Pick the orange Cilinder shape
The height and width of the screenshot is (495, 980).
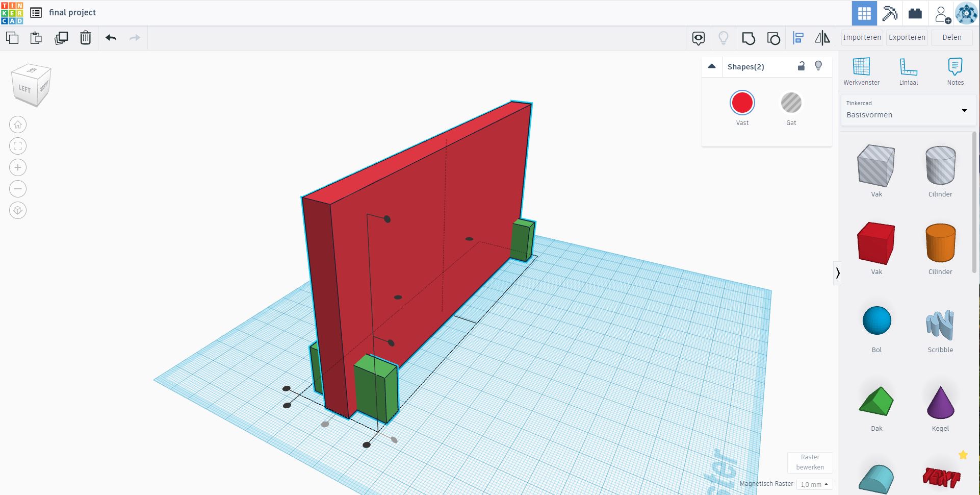point(940,243)
